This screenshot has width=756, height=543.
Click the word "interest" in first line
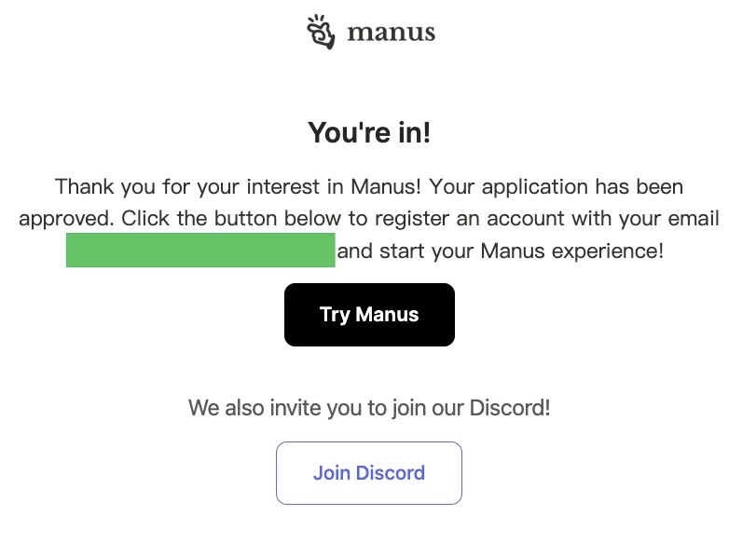[x=283, y=186]
